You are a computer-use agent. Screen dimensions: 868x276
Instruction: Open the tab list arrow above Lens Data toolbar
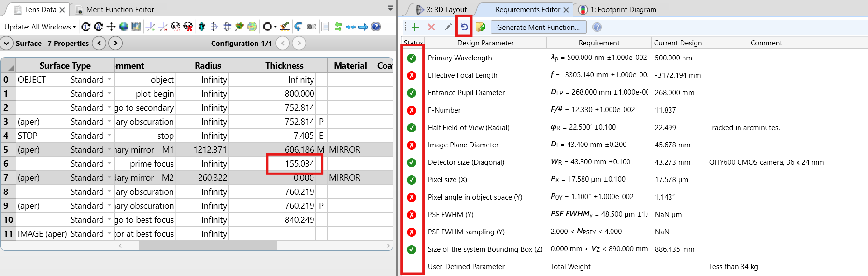click(x=390, y=8)
